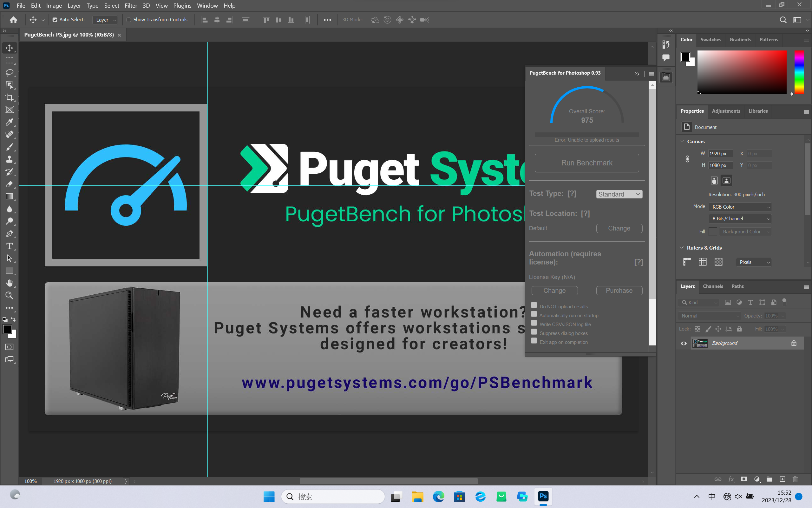Open the Plugins menu
812x508 pixels.
182,6
